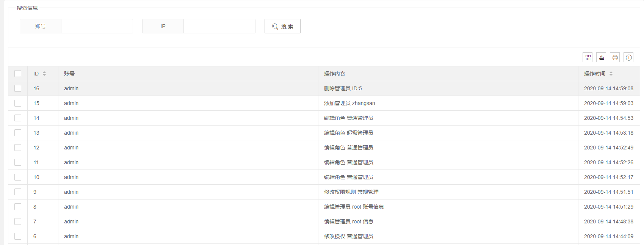Viewport: 644px width, 245px height.
Task: Click the 编辑管理员 root 信息 cell
Action: point(448,221)
